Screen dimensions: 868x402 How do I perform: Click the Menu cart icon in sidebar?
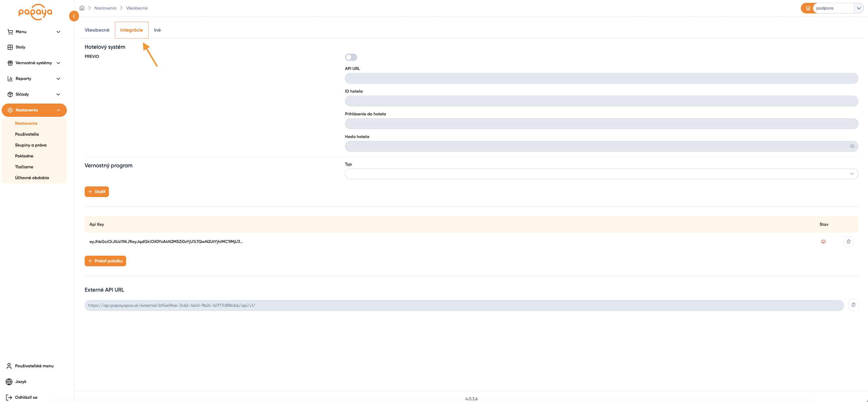(10, 32)
